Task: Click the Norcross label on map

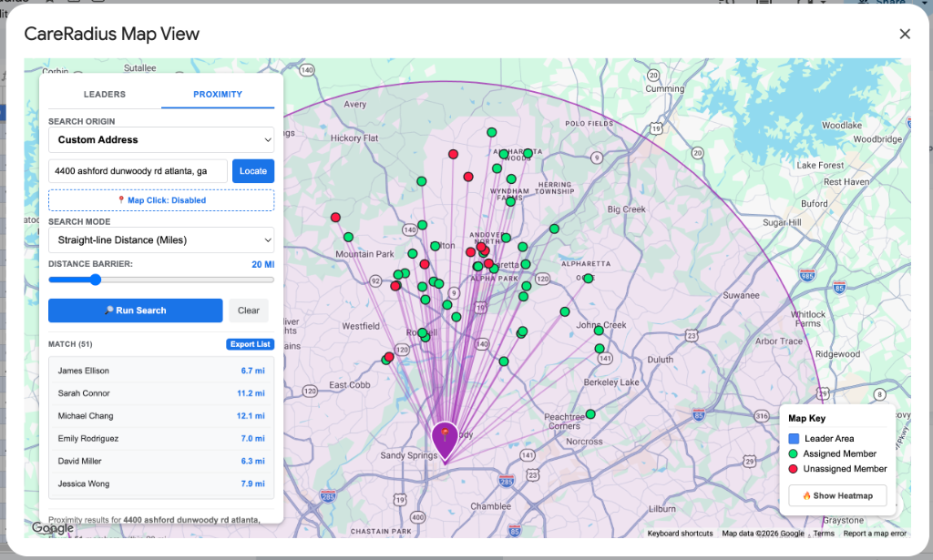Action: tap(584, 442)
